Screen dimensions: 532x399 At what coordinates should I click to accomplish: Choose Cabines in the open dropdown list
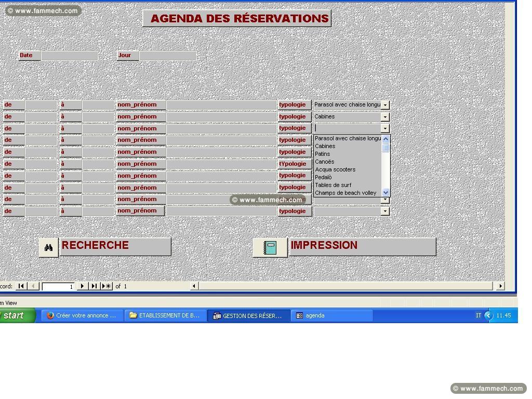(x=348, y=146)
